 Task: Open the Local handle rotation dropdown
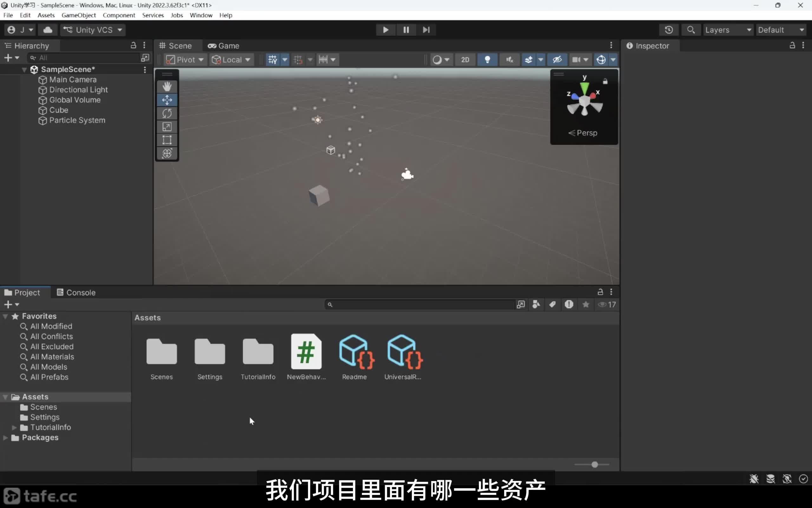(231, 60)
